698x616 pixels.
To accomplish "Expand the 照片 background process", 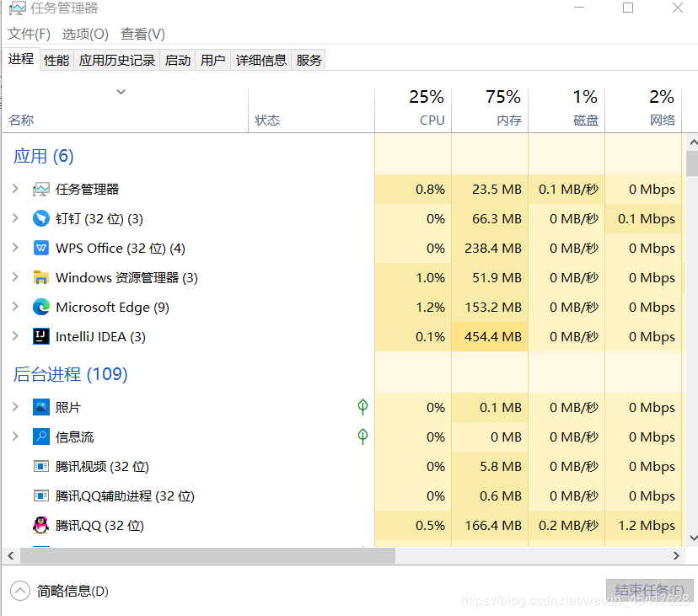I will point(15,407).
